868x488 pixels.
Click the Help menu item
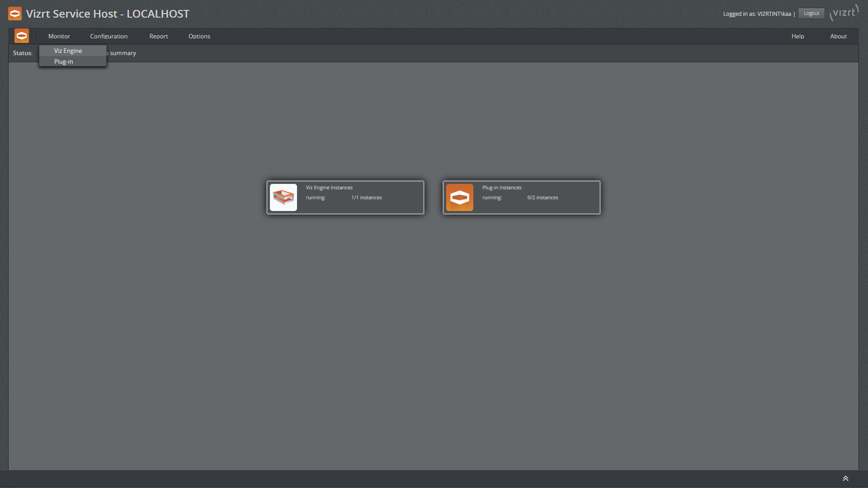pyautogui.click(x=797, y=36)
